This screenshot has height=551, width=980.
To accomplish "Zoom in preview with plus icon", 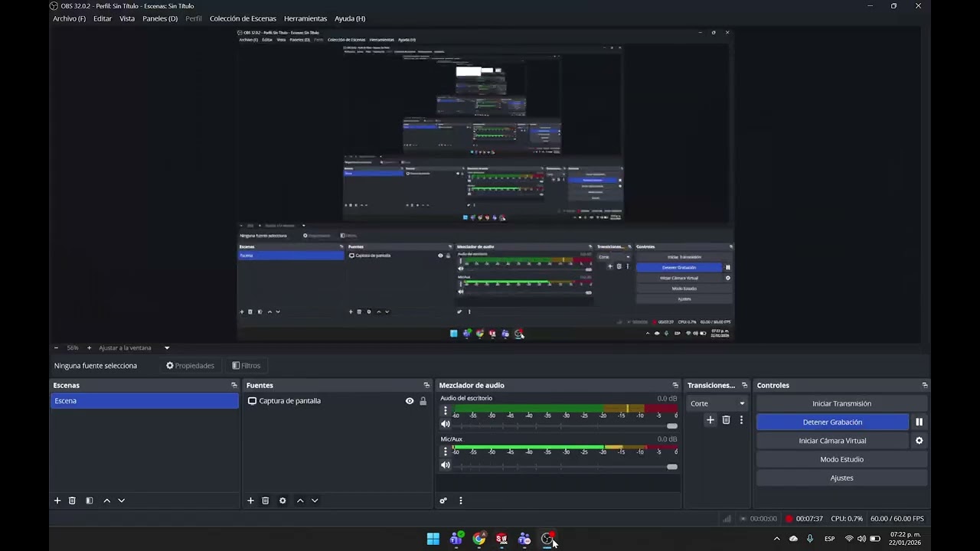I will tap(89, 347).
